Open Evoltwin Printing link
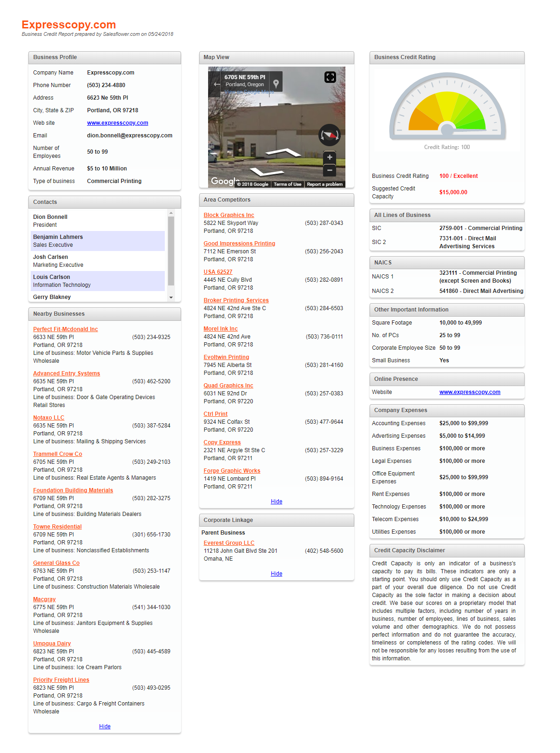This screenshot has width=560, height=753. pos(226,357)
